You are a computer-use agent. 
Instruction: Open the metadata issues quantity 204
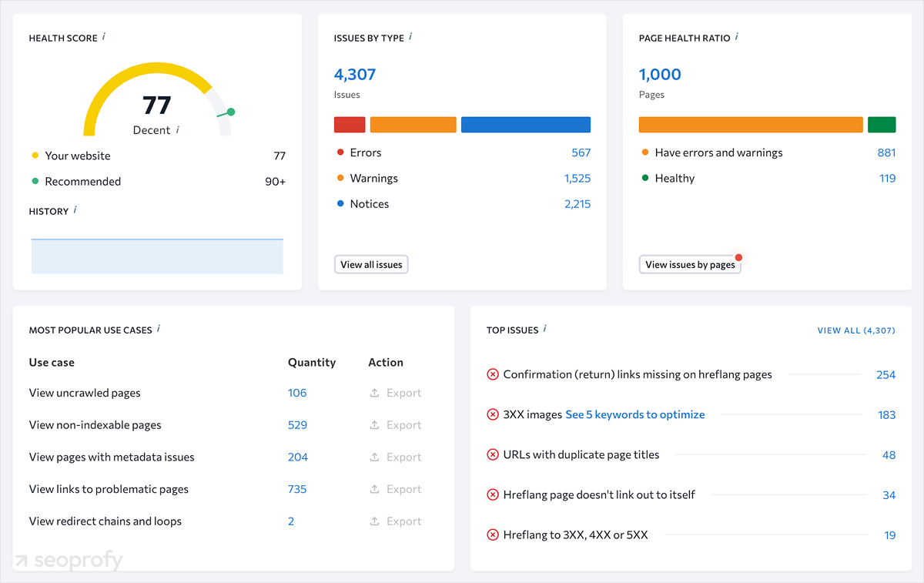coord(298,457)
